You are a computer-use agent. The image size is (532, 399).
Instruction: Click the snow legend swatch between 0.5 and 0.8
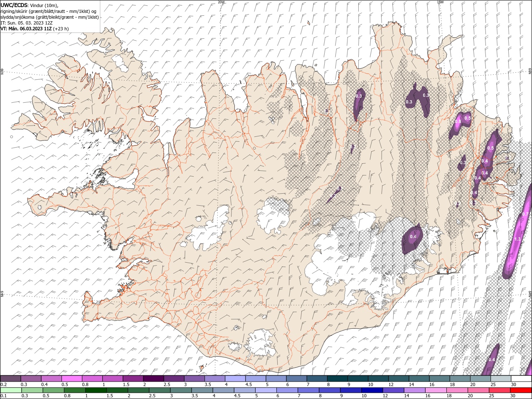(x=72, y=379)
